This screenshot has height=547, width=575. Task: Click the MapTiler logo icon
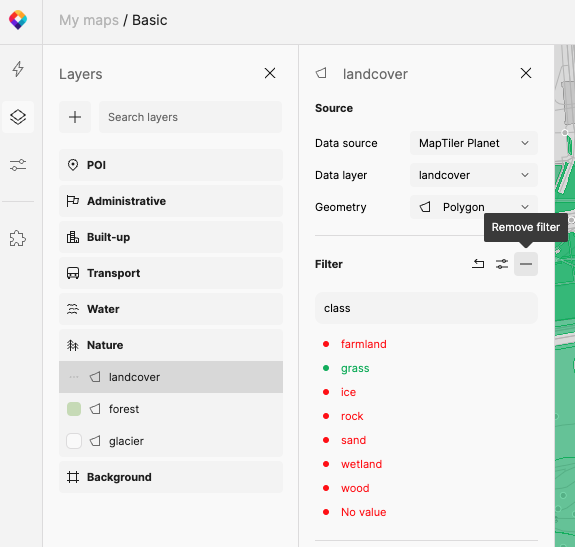pyautogui.click(x=18, y=20)
